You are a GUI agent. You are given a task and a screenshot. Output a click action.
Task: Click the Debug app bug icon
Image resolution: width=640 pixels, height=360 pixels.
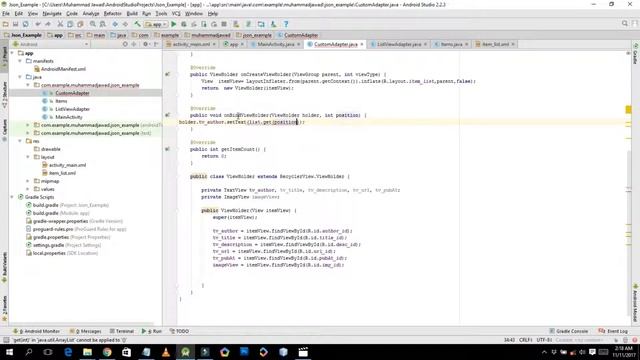(184, 24)
